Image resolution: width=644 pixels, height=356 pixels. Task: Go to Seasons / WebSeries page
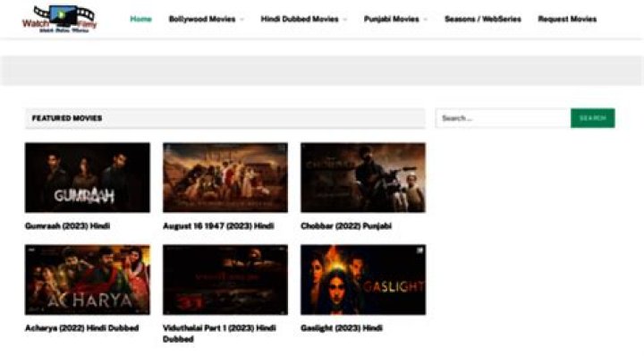click(x=483, y=19)
